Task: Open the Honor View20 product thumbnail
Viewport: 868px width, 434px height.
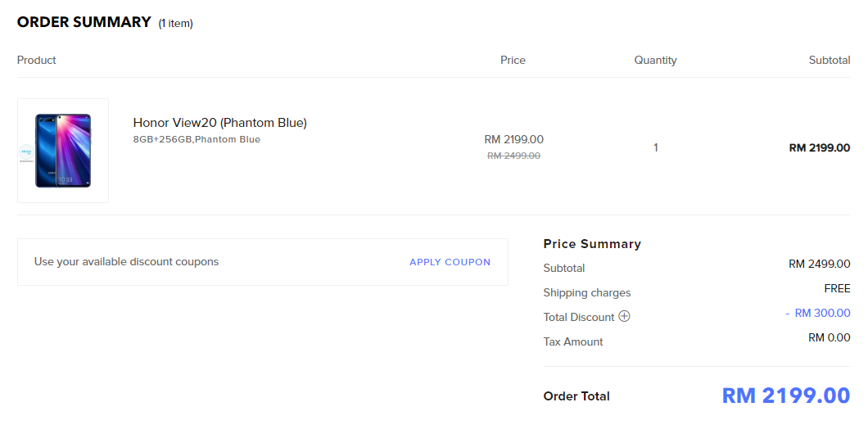Action: [x=63, y=151]
